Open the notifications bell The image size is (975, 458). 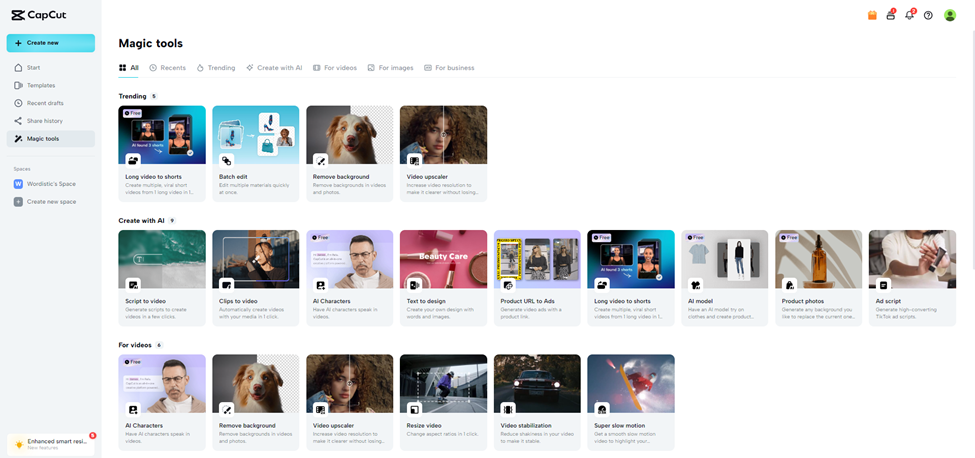pyautogui.click(x=909, y=16)
